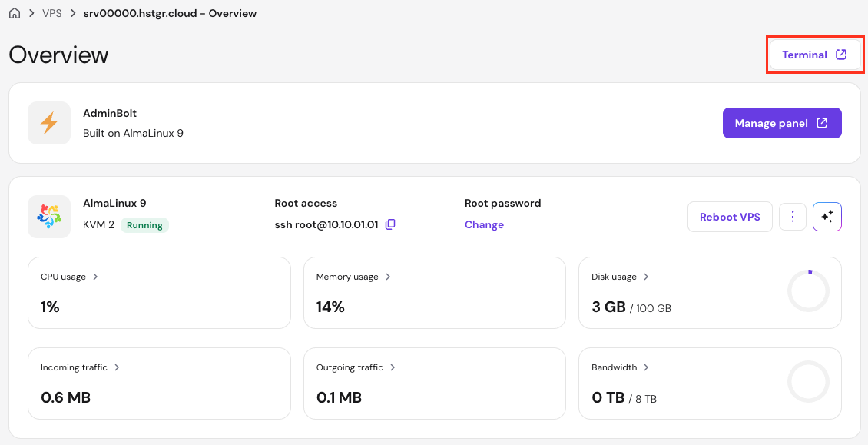Click the Running status badge

point(145,225)
